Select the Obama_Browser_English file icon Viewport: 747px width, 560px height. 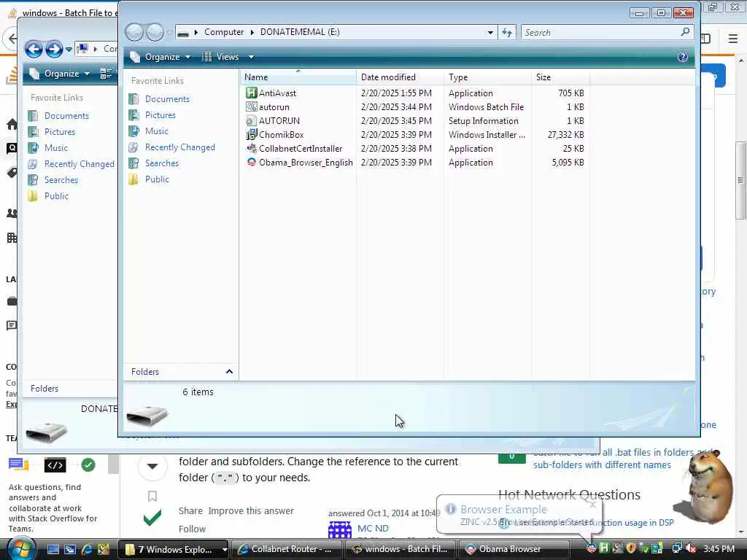coord(251,163)
